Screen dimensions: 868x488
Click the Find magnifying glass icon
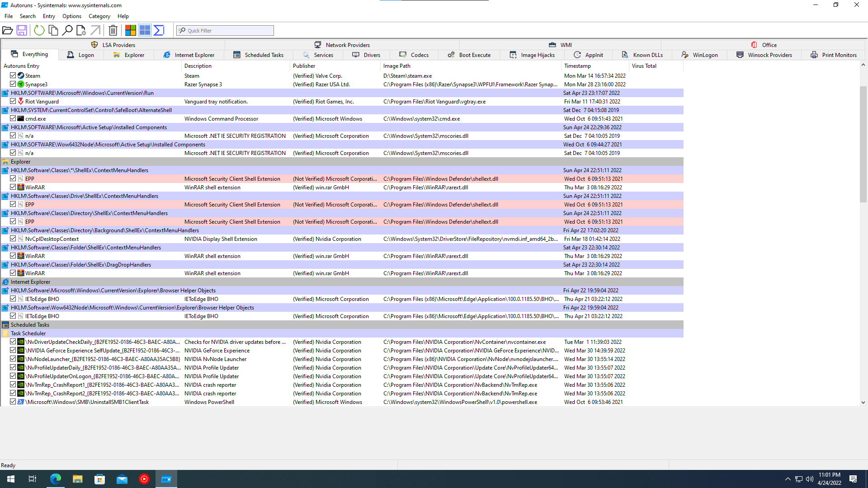[x=67, y=30]
